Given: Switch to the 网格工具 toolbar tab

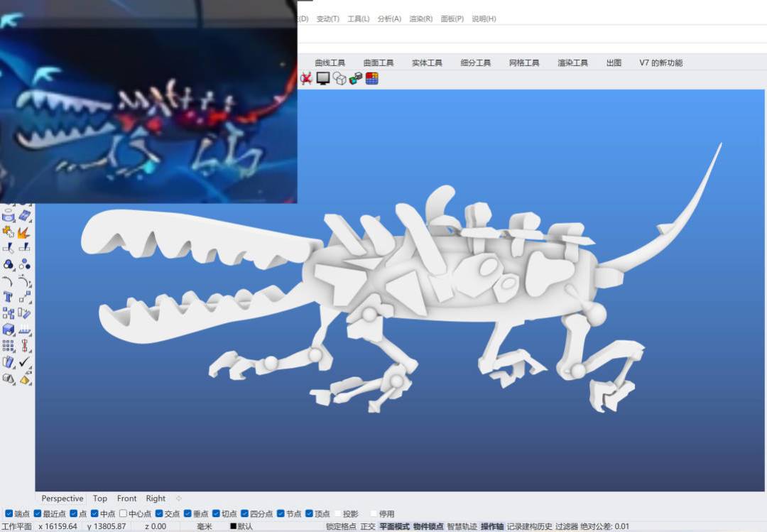Looking at the screenshot, I should pyautogui.click(x=524, y=63).
